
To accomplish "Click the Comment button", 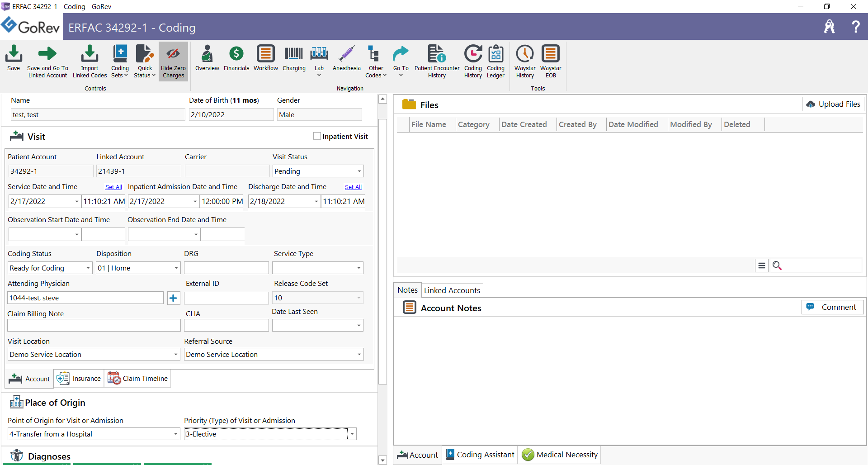I will [x=832, y=307].
